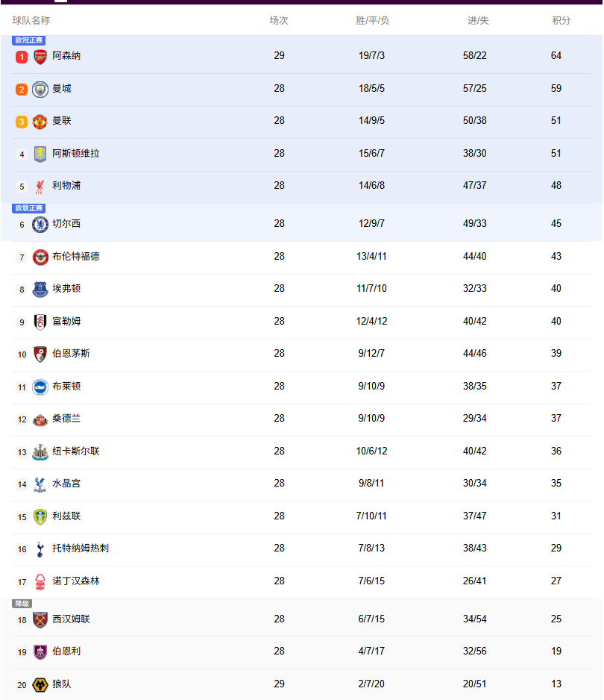Image resolution: width=604 pixels, height=700 pixels.
Task: Click the Manchester City crest icon
Action: pos(40,90)
